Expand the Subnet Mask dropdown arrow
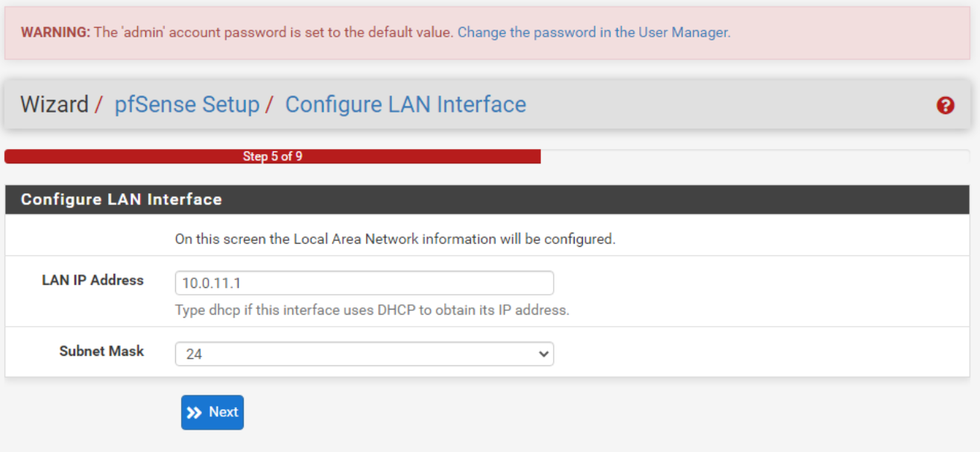The image size is (980, 452). 543,354
